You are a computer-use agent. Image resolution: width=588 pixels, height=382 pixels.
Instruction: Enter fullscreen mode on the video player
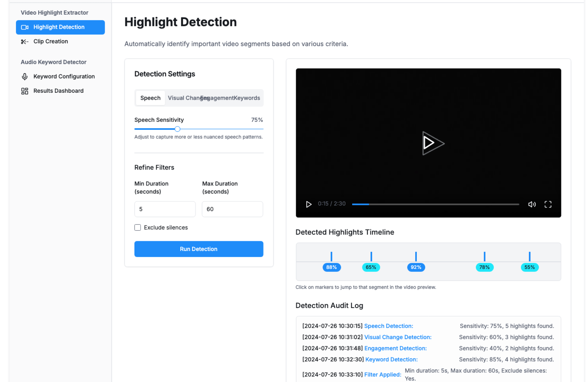pyautogui.click(x=548, y=204)
